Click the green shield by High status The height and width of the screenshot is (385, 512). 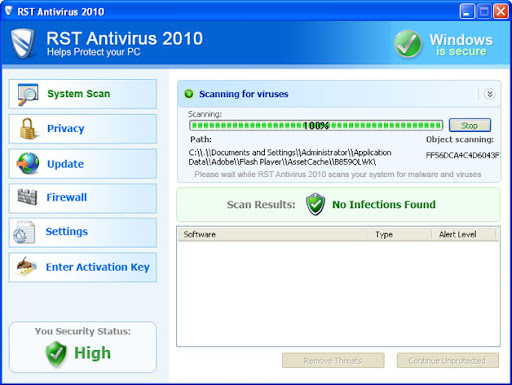pos(56,353)
